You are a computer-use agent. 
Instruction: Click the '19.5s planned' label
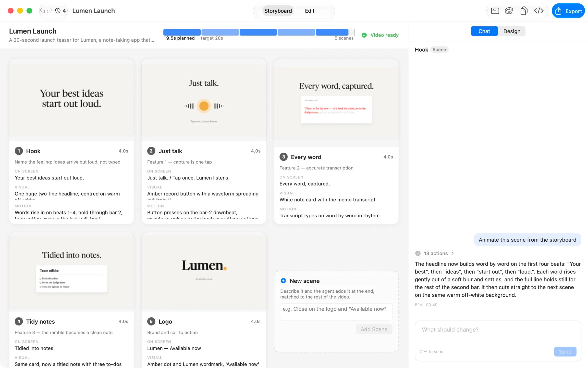coord(179,38)
